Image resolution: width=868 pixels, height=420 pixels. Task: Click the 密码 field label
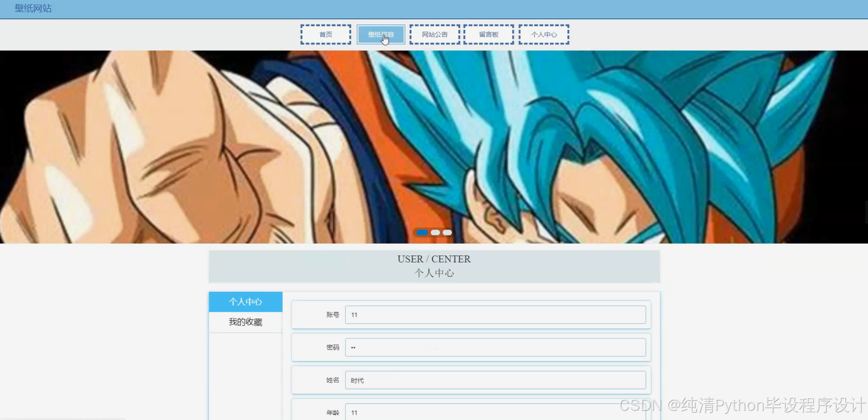[333, 348]
